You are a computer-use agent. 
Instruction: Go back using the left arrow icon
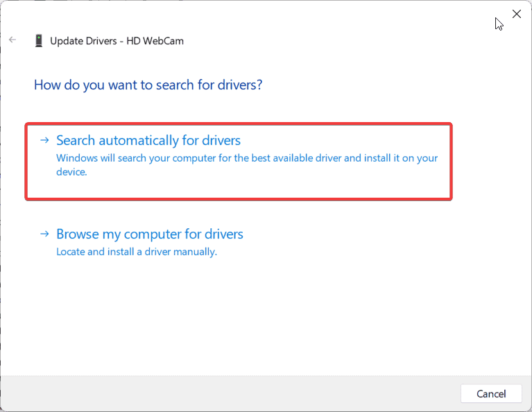(12, 40)
